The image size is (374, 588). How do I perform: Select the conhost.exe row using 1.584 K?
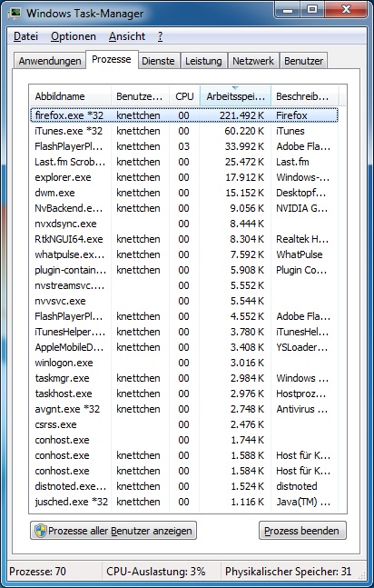(184, 471)
